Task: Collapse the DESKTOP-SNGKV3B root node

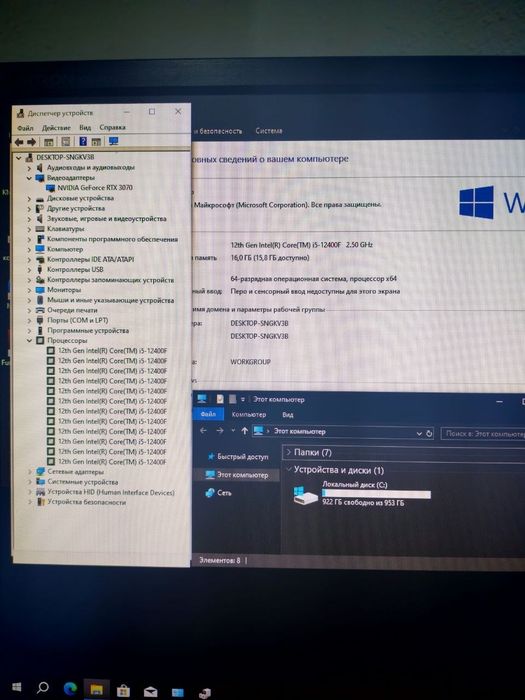Action: [x=19, y=158]
